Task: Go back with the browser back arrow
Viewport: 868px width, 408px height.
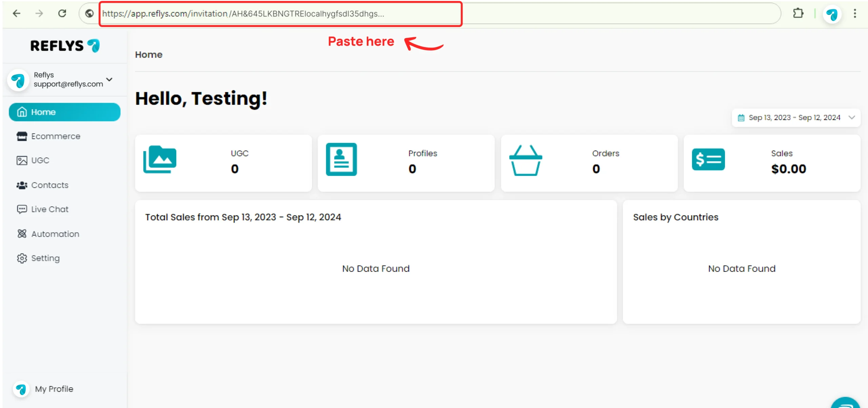Action: (x=16, y=14)
